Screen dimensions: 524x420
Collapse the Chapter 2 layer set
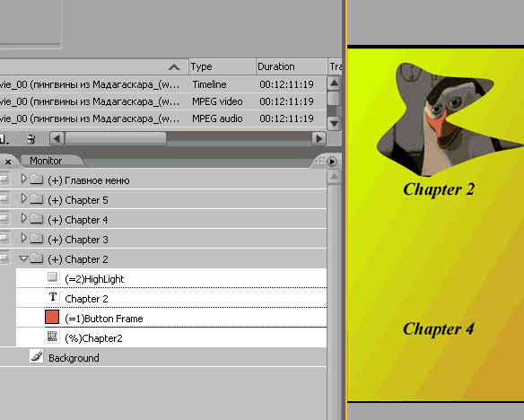(x=23, y=258)
